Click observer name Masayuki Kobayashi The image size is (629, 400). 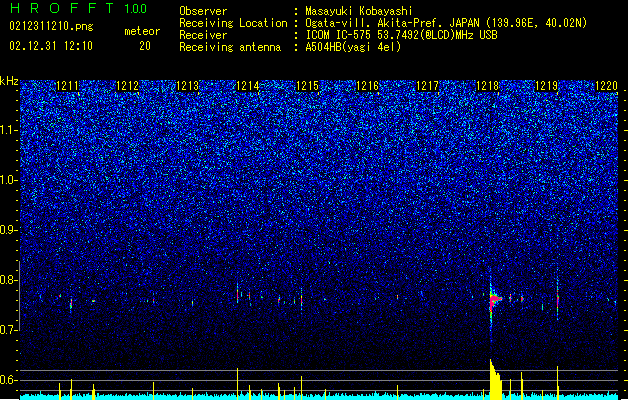pyautogui.click(x=359, y=11)
